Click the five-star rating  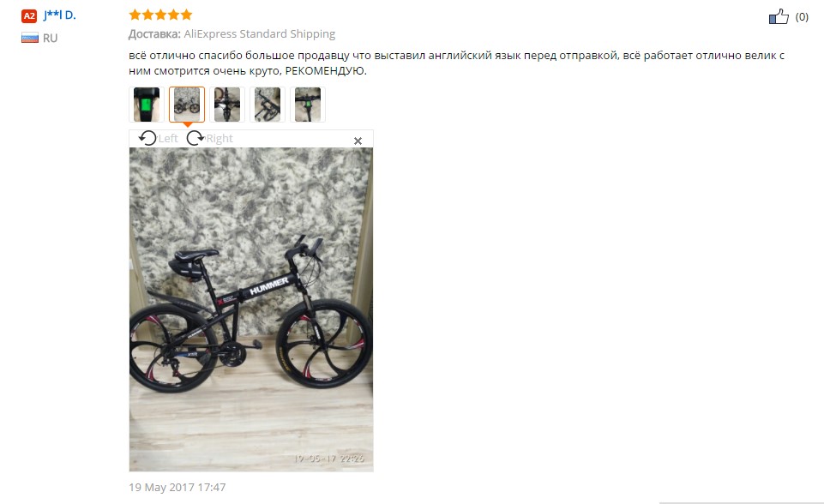pos(161,15)
